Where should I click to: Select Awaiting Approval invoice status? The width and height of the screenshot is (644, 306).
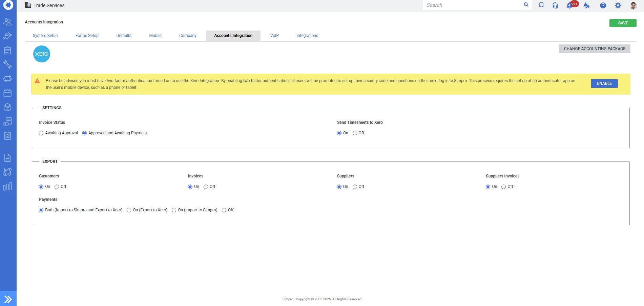[41, 133]
